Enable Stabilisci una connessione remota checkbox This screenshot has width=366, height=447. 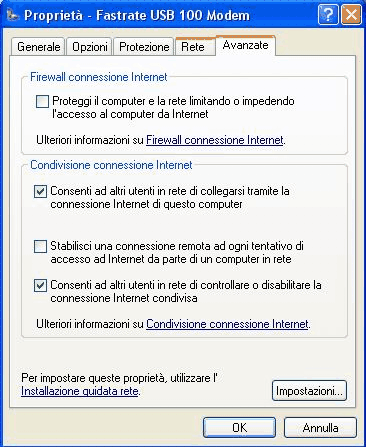(40, 246)
